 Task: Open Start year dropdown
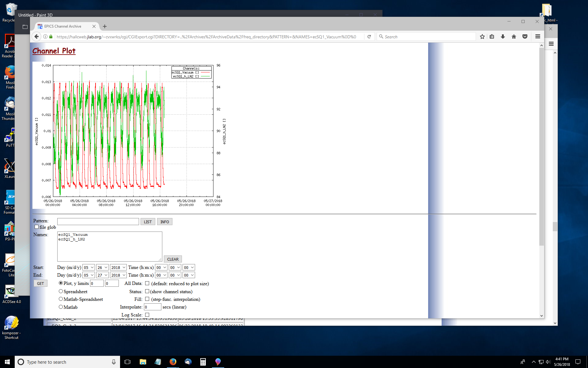coord(118,267)
